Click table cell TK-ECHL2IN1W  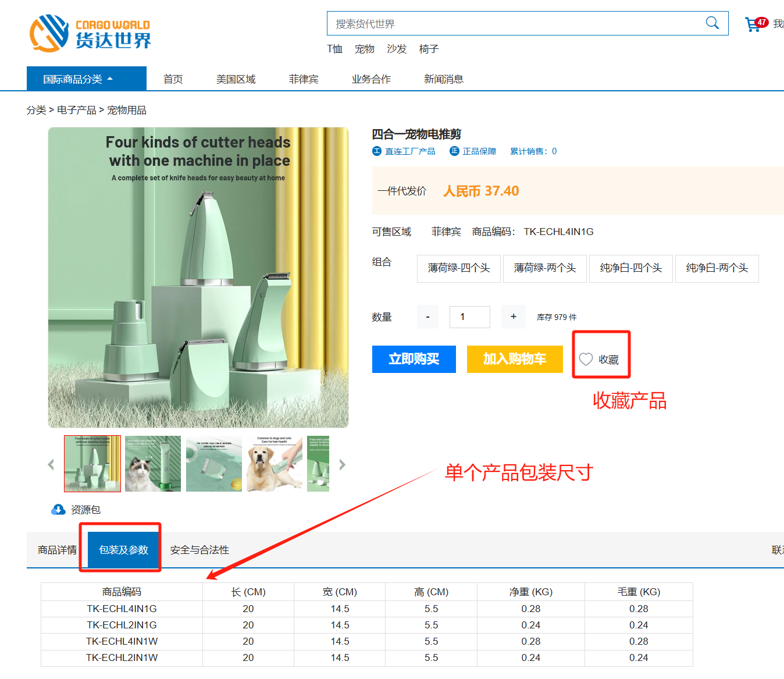tap(122, 657)
